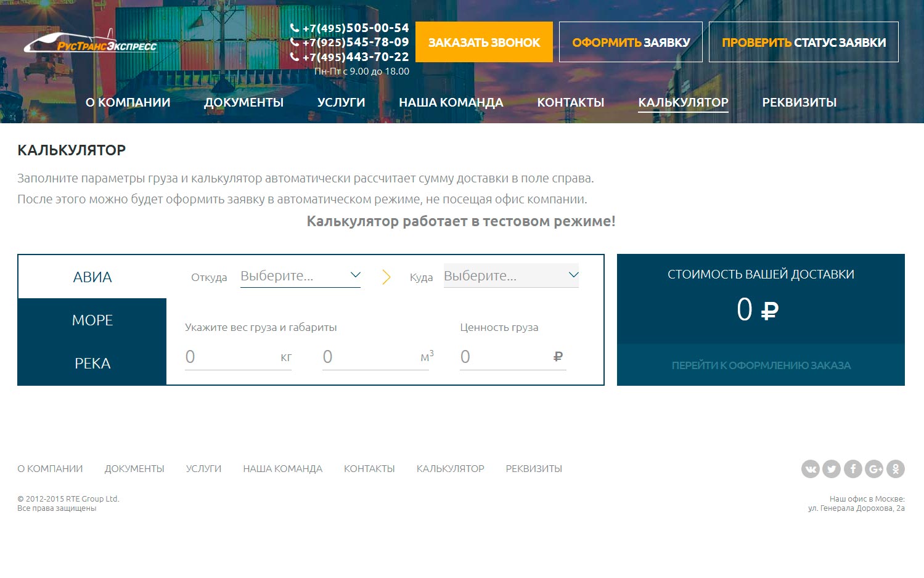Open the Куда destination dropdown
This screenshot has width=924, height=578.
[x=511, y=275]
